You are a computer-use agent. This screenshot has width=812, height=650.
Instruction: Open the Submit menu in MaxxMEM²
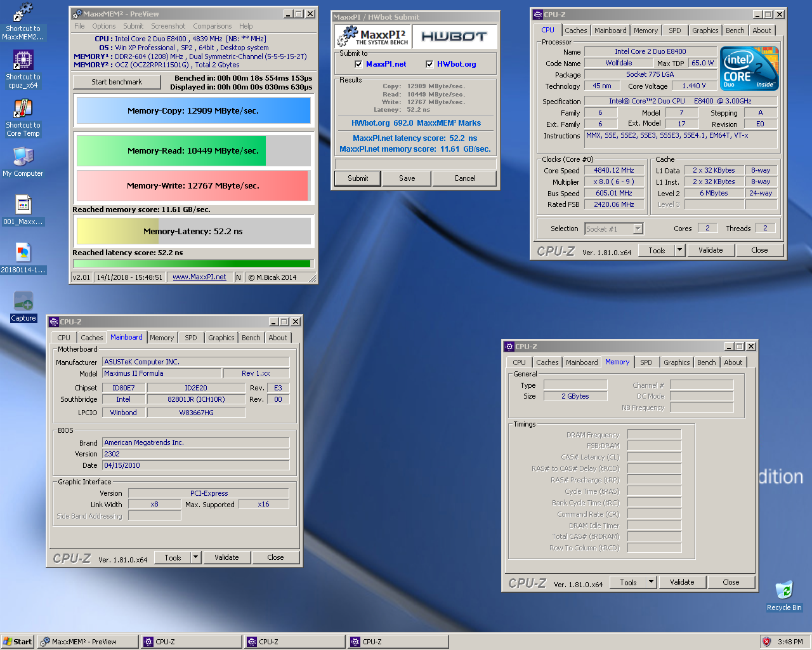click(x=133, y=26)
